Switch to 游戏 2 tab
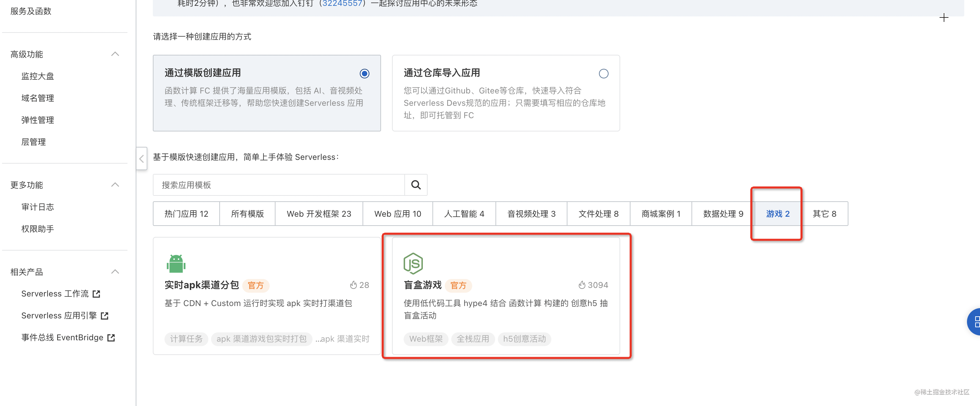The height and width of the screenshot is (406, 980). point(777,214)
